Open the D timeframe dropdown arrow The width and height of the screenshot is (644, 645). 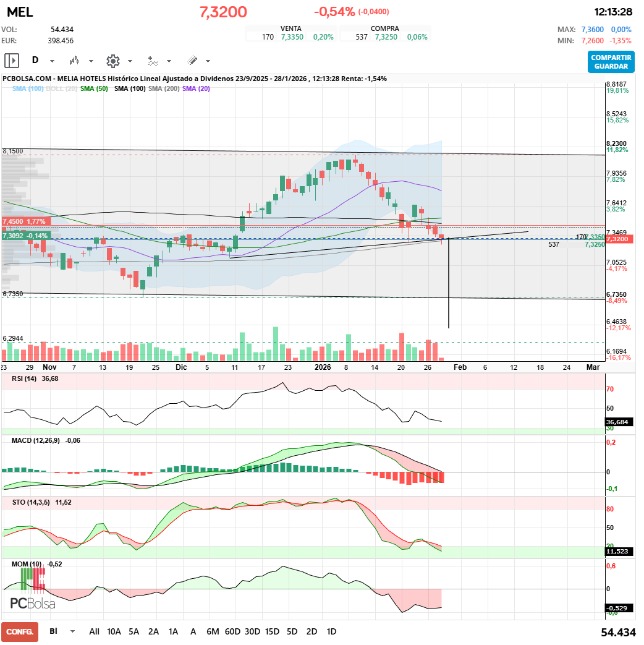[x=52, y=61]
